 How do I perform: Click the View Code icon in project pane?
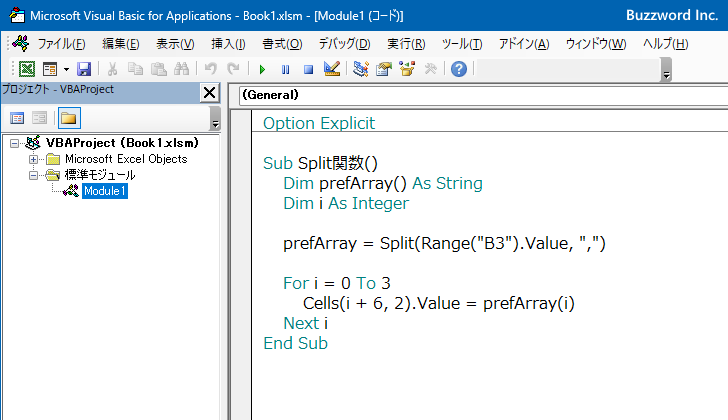[17, 118]
